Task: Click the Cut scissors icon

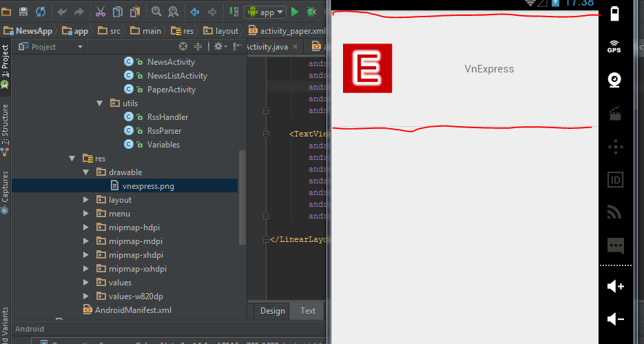Action: 100,12
